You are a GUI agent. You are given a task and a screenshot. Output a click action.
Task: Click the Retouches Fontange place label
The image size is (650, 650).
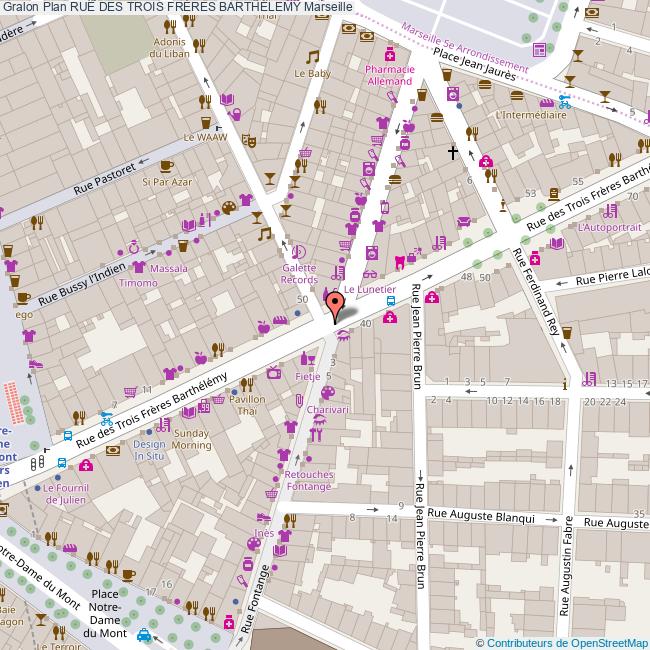[x=307, y=480]
